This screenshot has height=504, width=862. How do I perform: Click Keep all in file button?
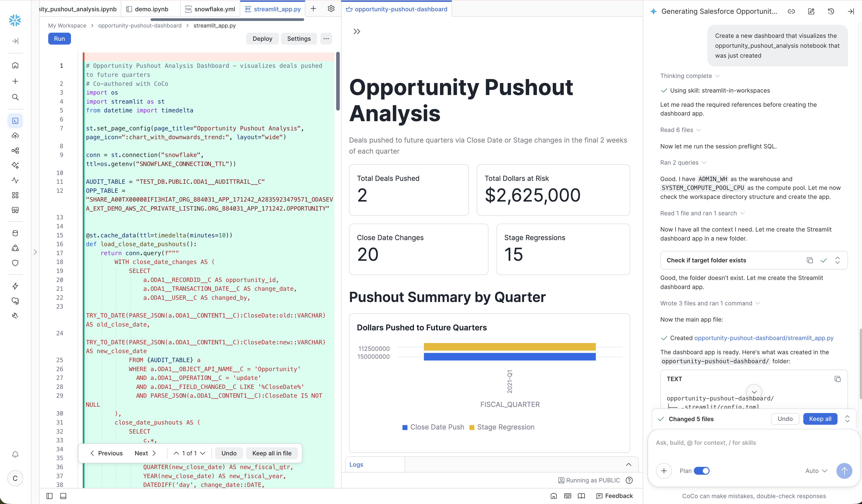[x=272, y=453]
